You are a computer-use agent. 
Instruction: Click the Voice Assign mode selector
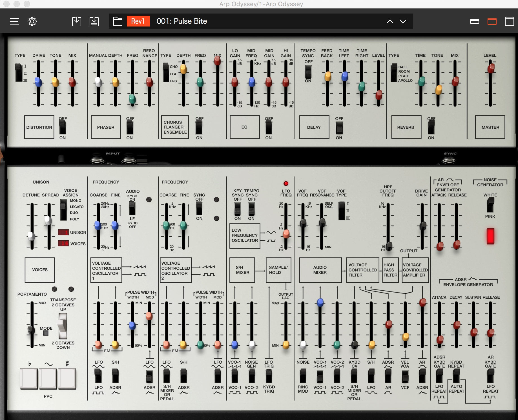[x=64, y=210]
